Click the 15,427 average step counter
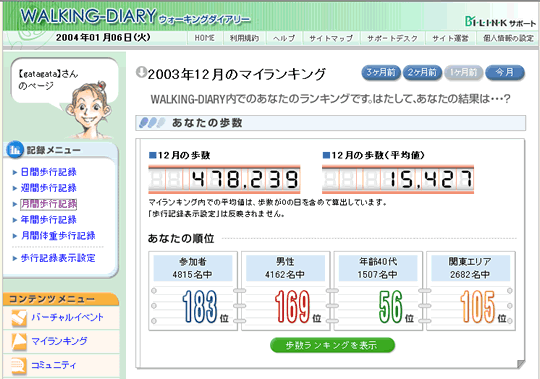This screenshot has width=540, height=379. (x=398, y=179)
